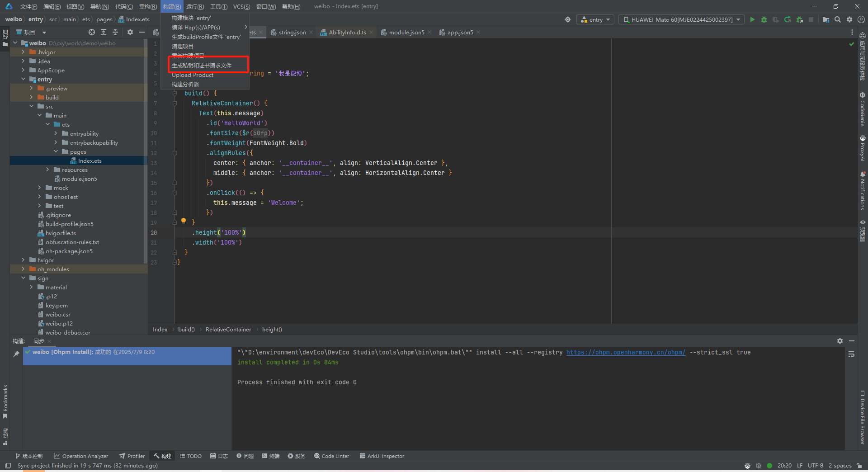Select key.pem file in project tree
868x472 pixels.
coord(57,305)
